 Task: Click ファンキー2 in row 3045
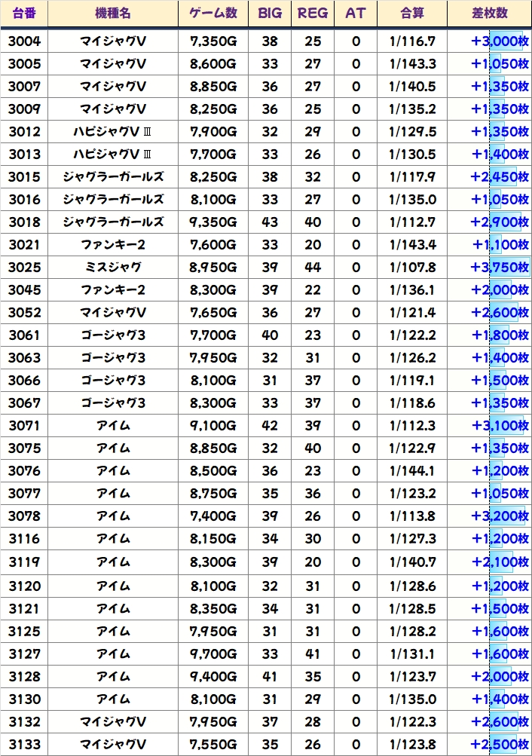[x=113, y=289]
